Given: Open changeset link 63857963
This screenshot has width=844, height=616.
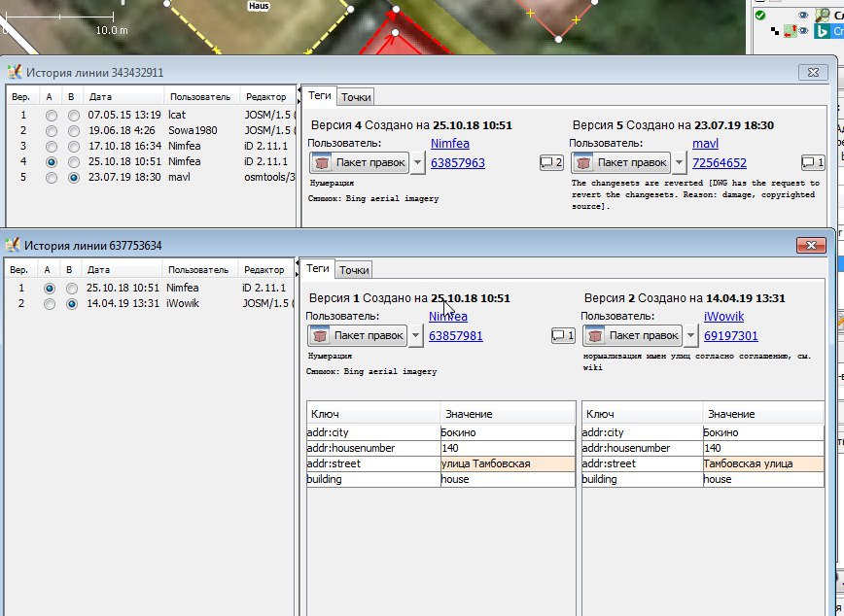Looking at the screenshot, I should 458,163.
